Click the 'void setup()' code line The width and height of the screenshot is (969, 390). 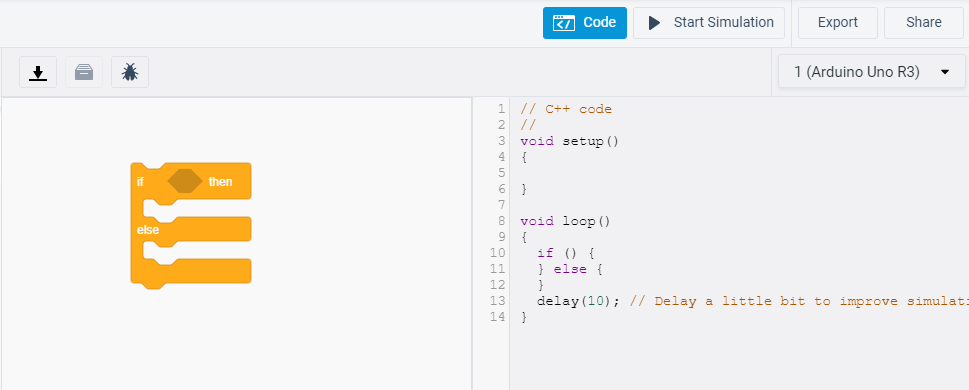[569, 141]
